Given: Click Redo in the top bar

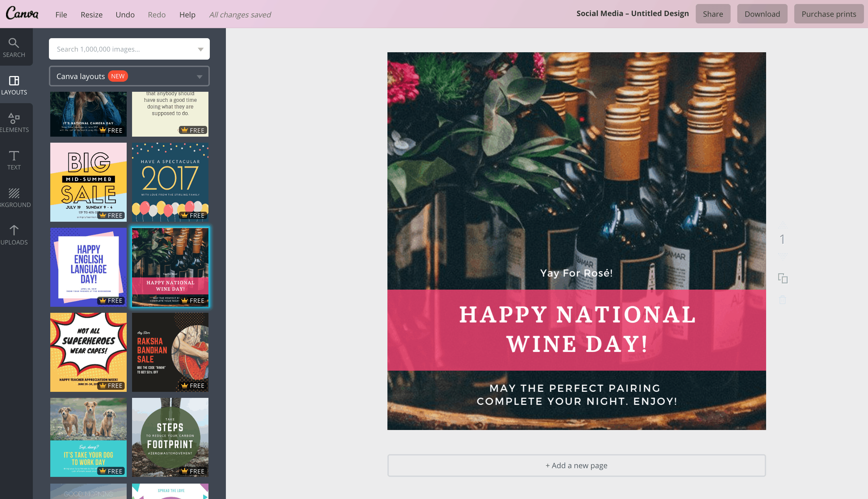Looking at the screenshot, I should tap(157, 14).
